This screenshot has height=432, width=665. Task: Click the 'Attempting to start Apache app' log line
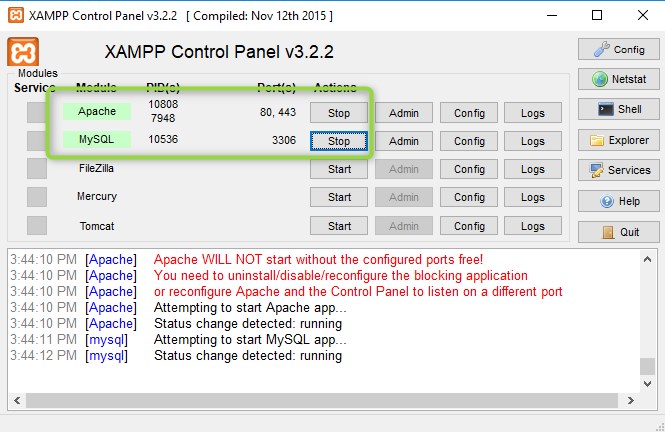tap(250, 307)
